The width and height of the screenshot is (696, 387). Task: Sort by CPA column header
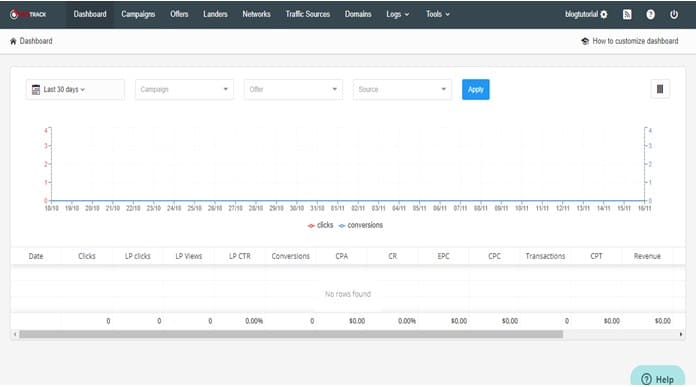point(342,256)
